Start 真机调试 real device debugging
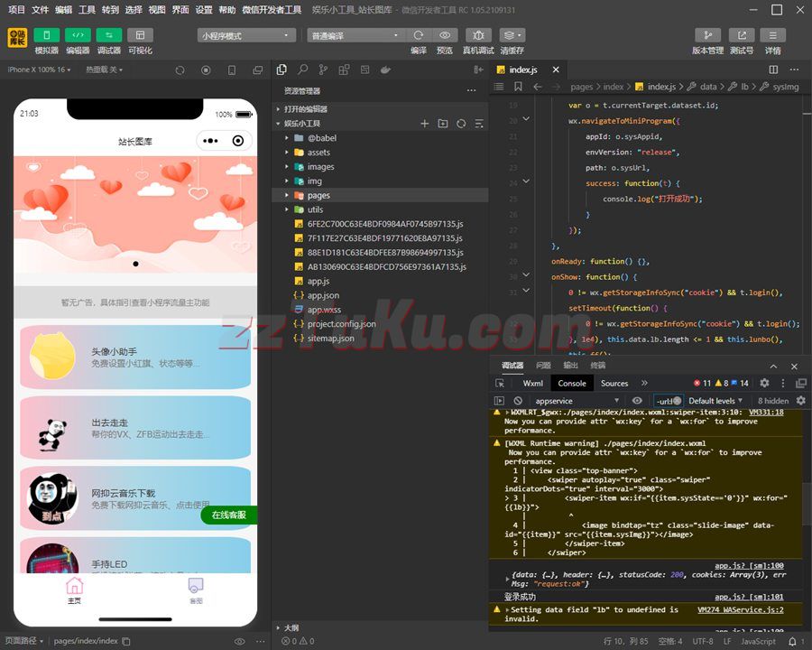Viewport: 812px width, 650px height. tap(478, 35)
